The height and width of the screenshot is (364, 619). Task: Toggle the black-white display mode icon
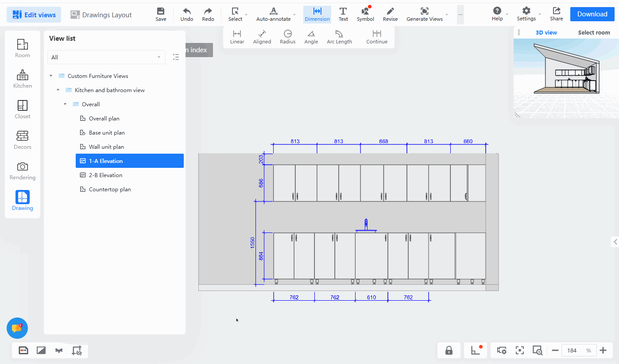click(41, 351)
